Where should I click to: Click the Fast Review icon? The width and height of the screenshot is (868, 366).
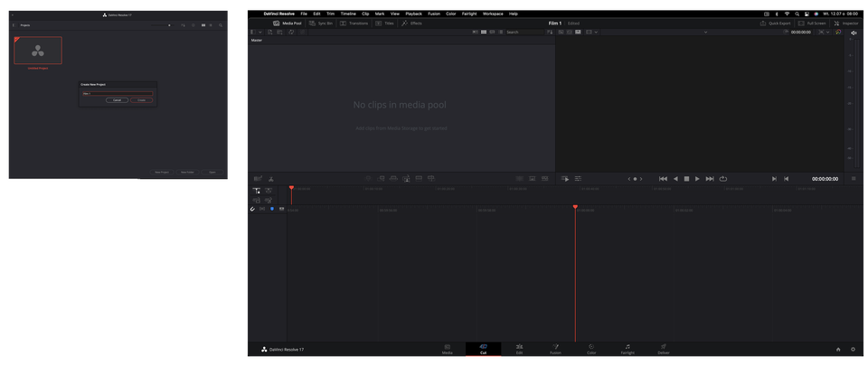click(x=565, y=179)
